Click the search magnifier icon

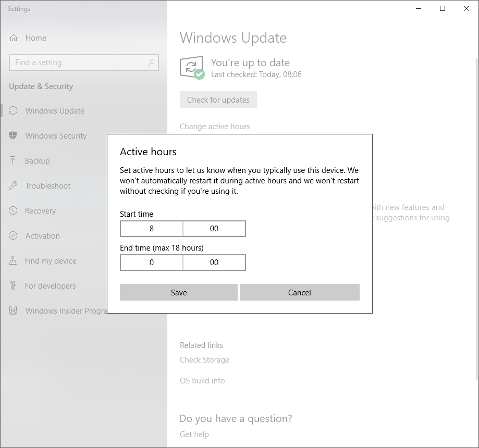[151, 63]
